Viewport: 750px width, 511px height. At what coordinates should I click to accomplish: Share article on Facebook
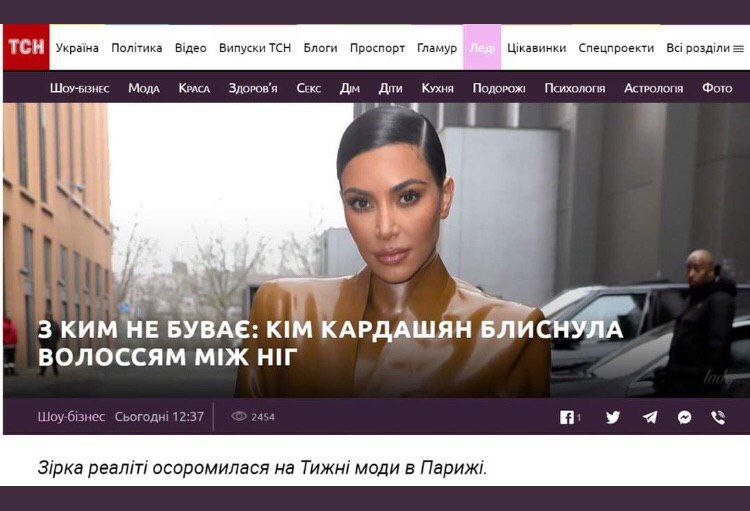[x=567, y=417]
